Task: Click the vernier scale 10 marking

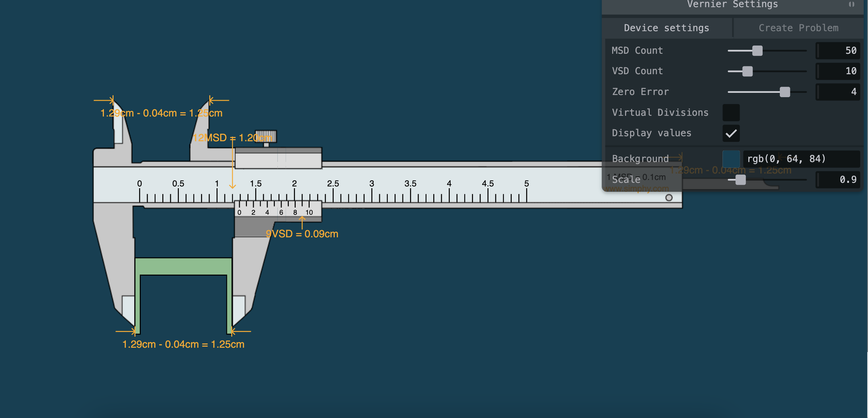Action: tap(309, 213)
